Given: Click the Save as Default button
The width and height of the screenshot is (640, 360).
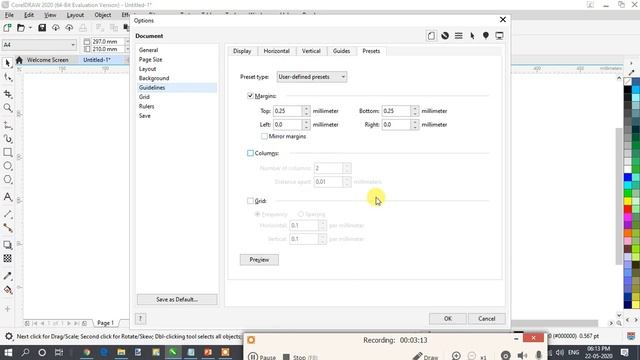Looking at the screenshot, I should pos(177,299).
